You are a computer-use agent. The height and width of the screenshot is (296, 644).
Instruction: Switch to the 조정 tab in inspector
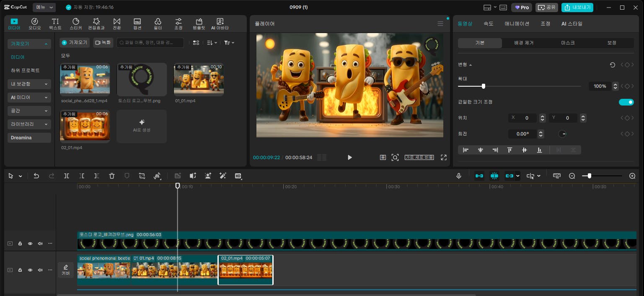pyautogui.click(x=545, y=24)
